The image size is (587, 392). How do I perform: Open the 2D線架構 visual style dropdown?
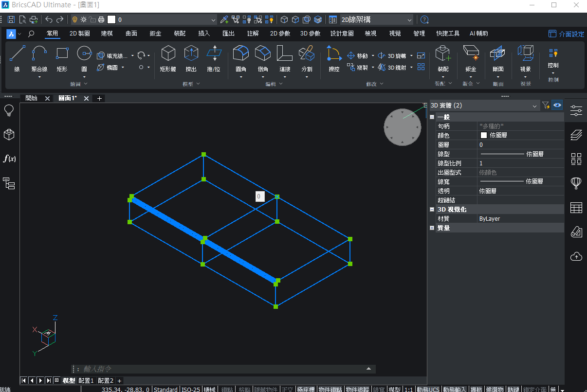click(x=376, y=20)
